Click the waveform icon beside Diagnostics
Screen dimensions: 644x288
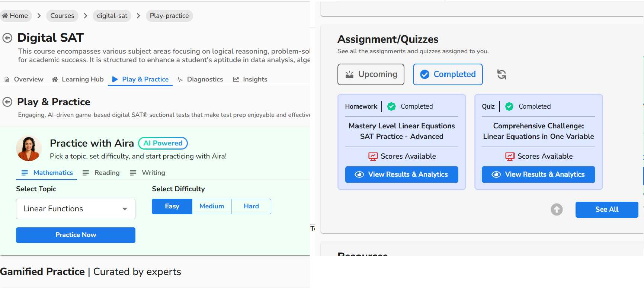[180, 79]
